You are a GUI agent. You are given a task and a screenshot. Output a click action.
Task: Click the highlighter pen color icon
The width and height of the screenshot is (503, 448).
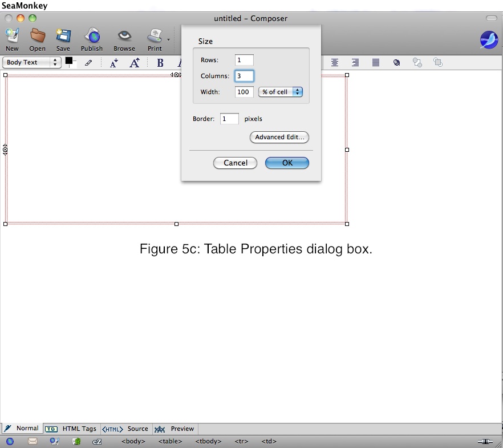88,63
